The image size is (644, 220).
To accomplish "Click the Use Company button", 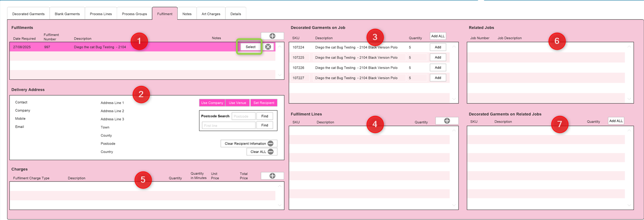I will coord(212,103).
